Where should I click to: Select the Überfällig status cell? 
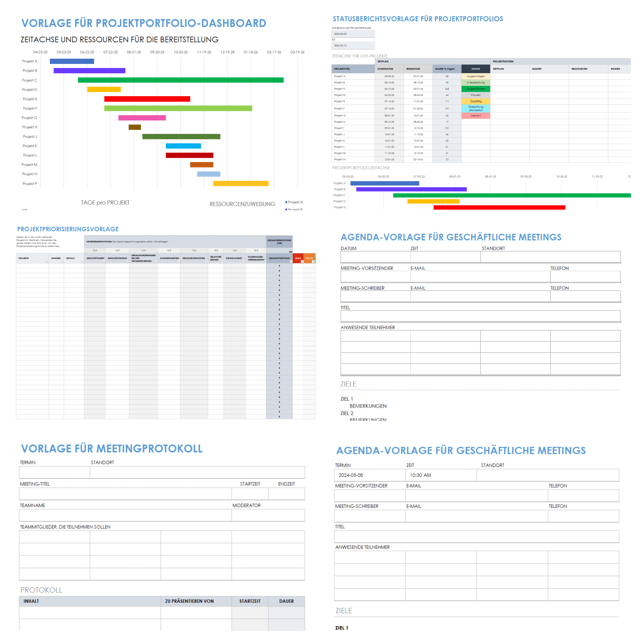[476, 101]
